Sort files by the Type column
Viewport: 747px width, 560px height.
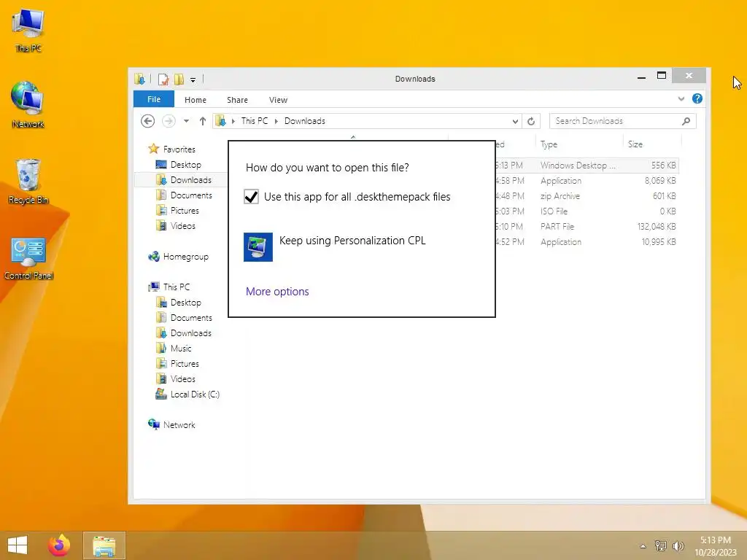coord(578,144)
